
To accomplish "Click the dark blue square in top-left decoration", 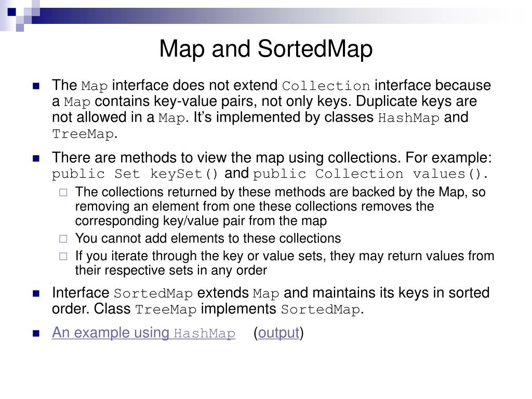I will [12, 12].
